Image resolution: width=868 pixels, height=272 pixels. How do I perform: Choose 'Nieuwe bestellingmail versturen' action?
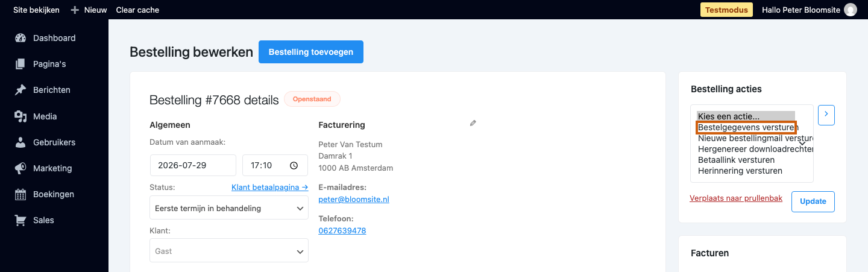point(755,138)
